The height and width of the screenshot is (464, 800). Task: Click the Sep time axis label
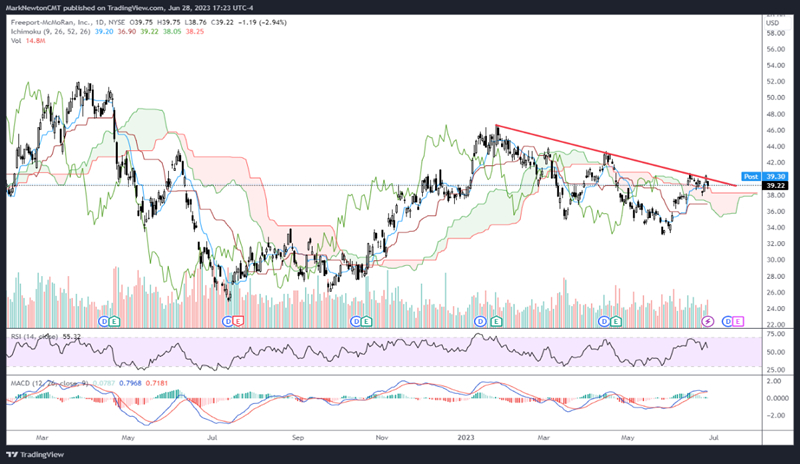[298, 438]
